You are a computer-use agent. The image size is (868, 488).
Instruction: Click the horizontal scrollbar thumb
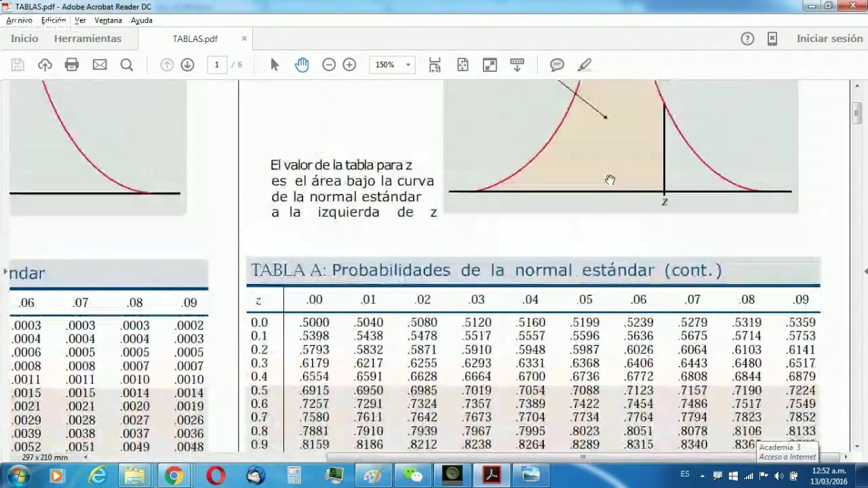[583, 457]
